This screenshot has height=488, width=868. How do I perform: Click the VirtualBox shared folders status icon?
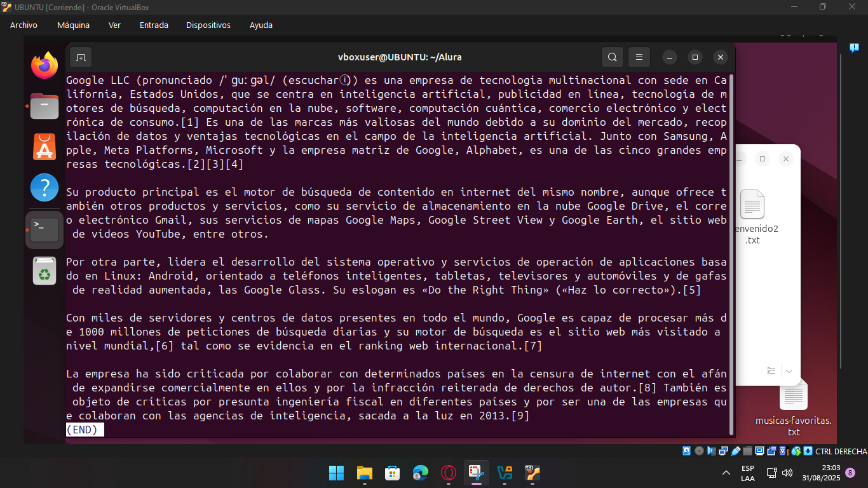click(x=747, y=451)
